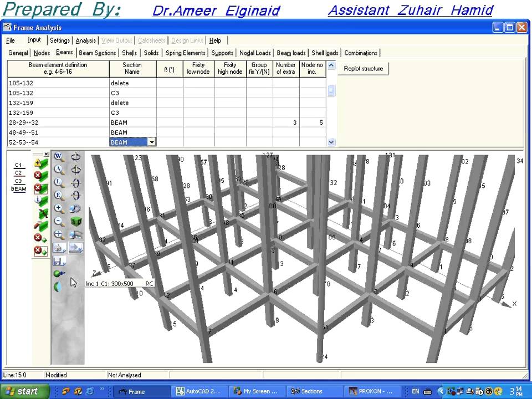Click the export picture arrow icon
The image size is (532, 399).
[76, 248]
